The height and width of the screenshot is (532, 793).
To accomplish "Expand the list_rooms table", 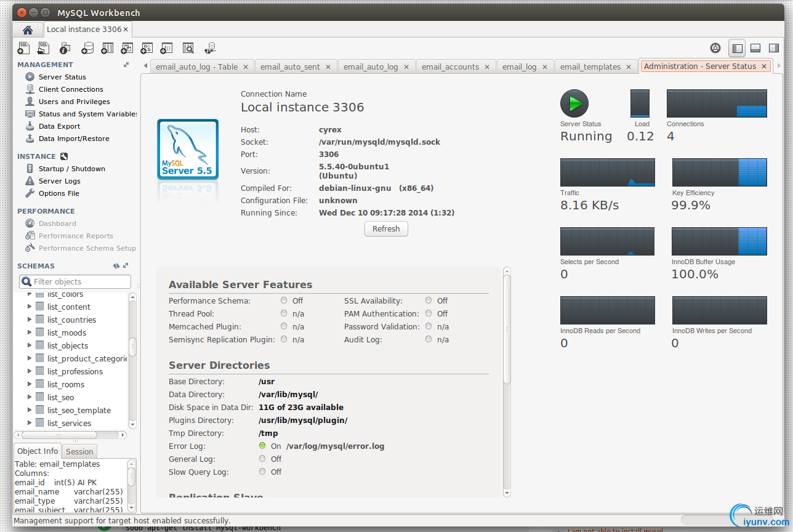I will tap(29, 384).
